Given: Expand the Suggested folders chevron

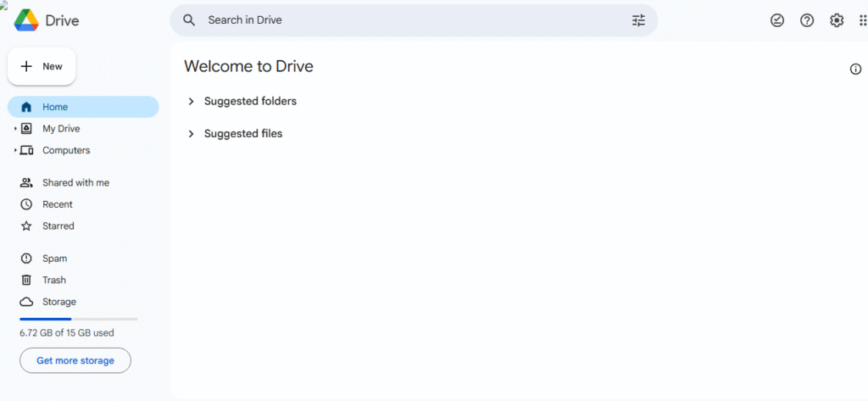Looking at the screenshot, I should click(x=191, y=102).
